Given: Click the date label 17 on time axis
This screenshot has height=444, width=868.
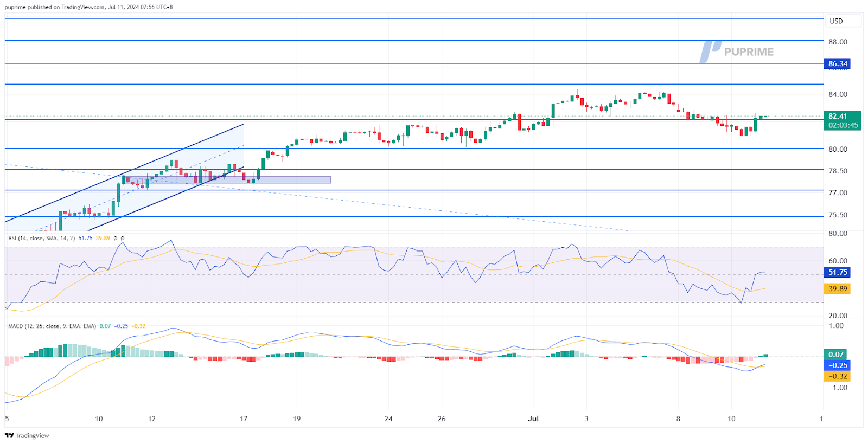Looking at the screenshot, I should (244, 419).
